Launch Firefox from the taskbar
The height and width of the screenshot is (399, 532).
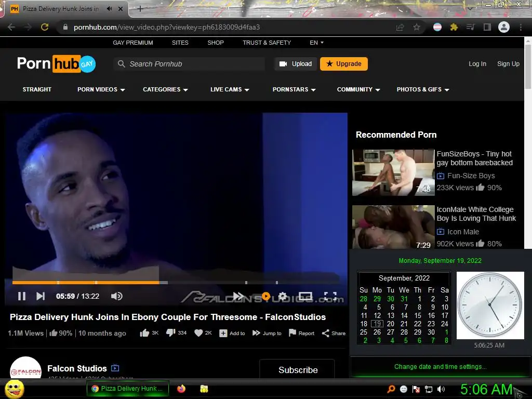(x=181, y=389)
